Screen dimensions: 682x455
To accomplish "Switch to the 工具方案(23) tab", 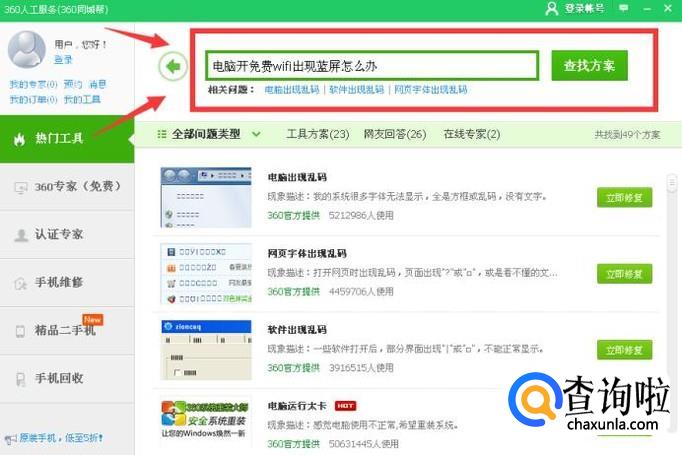I will click(318, 134).
